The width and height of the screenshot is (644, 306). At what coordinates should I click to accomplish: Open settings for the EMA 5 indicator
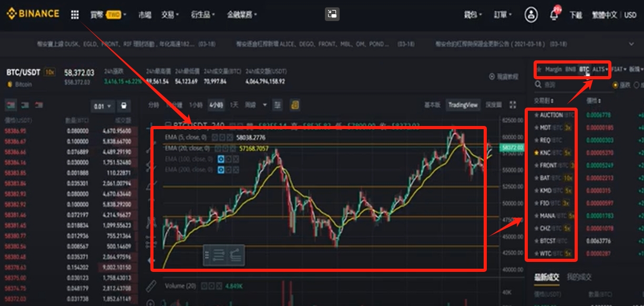point(222,137)
